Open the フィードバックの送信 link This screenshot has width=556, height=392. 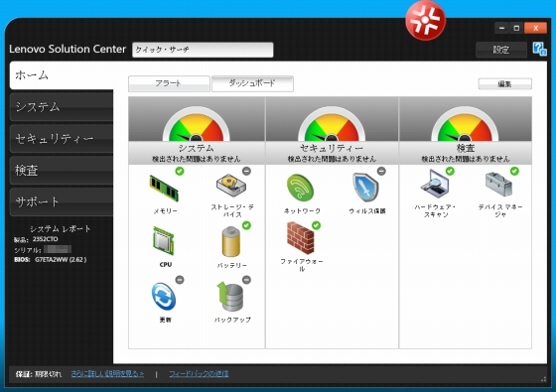pyautogui.click(x=199, y=373)
